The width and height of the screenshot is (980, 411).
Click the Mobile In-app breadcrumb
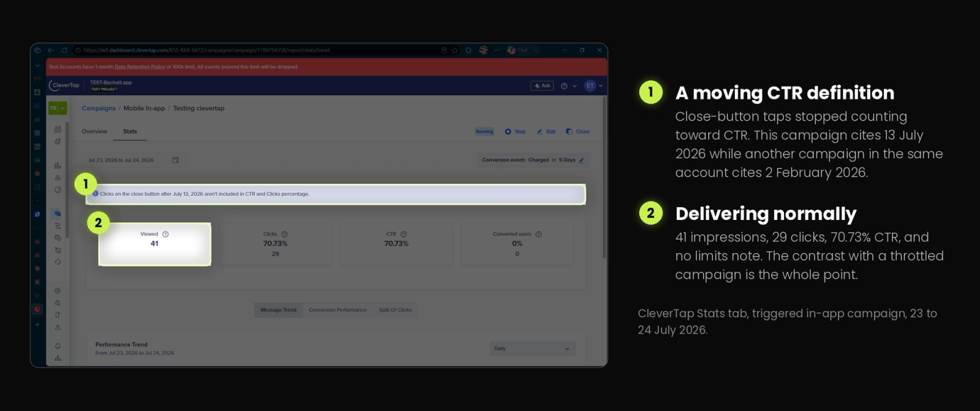click(144, 108)
